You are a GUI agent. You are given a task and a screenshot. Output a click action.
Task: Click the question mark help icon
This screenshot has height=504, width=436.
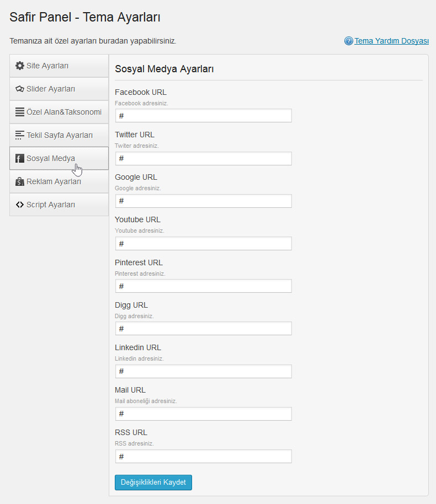348,41
